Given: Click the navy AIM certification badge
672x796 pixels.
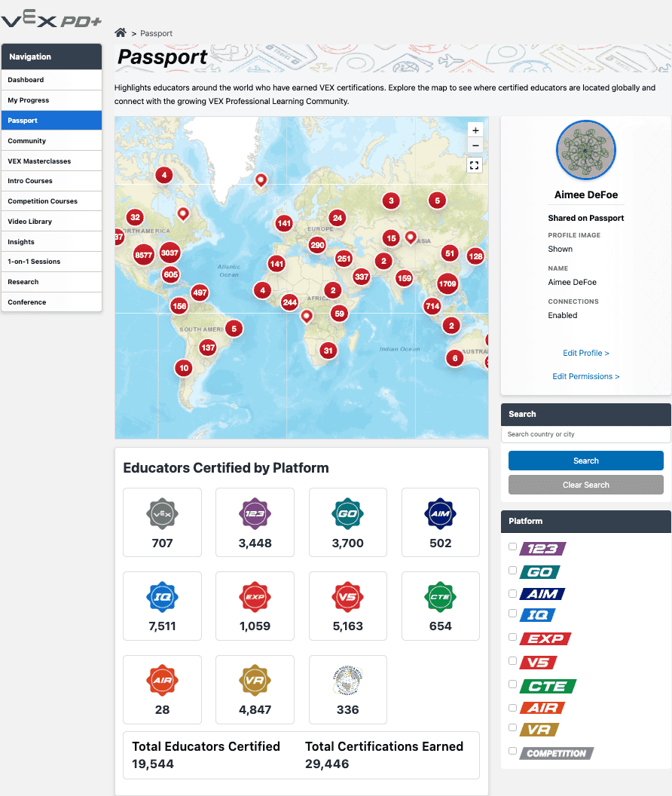Looking at the screenshot, I should tap(441, 514).
